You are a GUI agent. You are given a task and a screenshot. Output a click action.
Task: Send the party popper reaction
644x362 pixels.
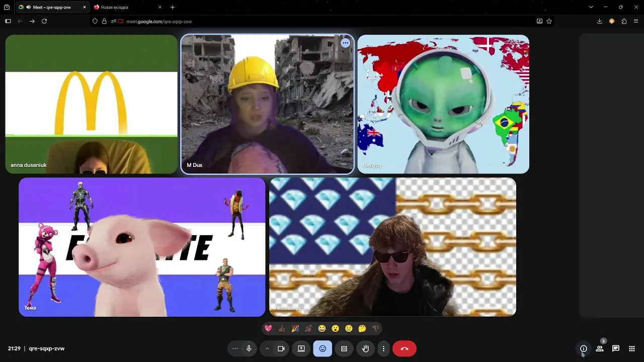click(295, 328)
